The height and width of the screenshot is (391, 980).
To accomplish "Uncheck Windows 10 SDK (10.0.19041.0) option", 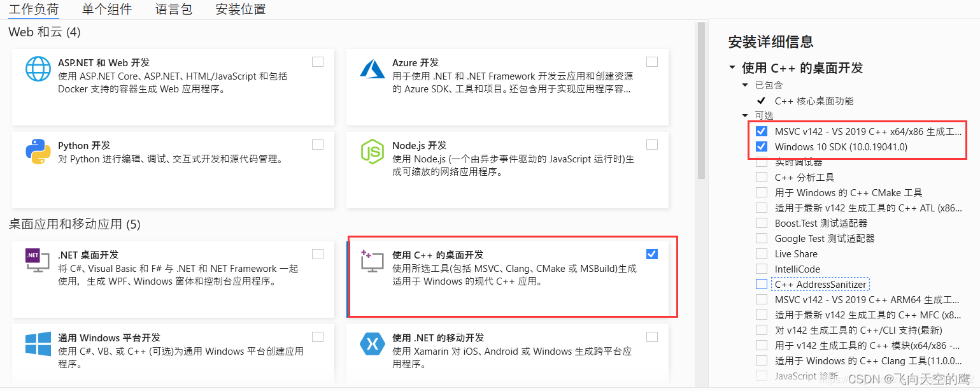I will 761,146.
